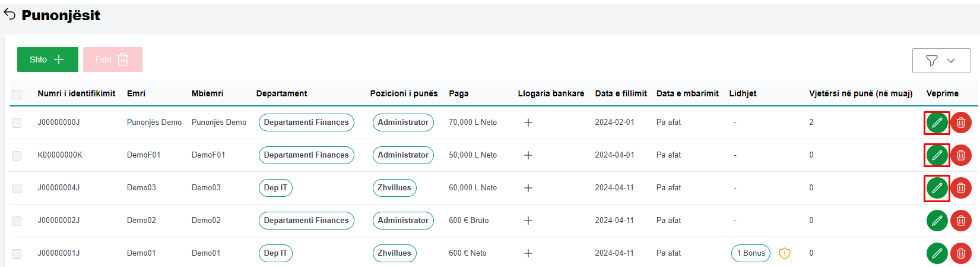Viewport: 980px width, 267px height.
Task: Open the 1 Bonus link badge
Action: pyautogui.click(x=750, y=253)
